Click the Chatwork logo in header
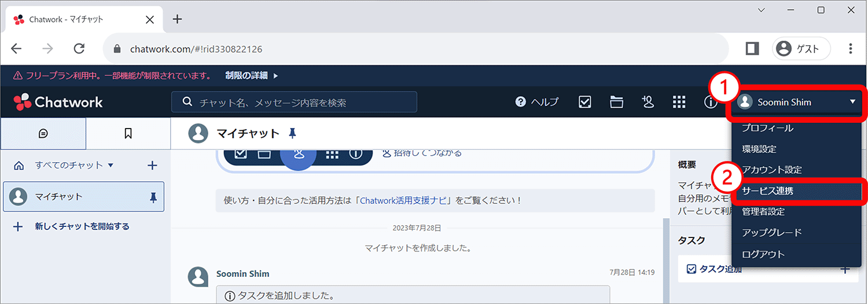This screenshot has width=868, height=304. [x=58, y=102]
